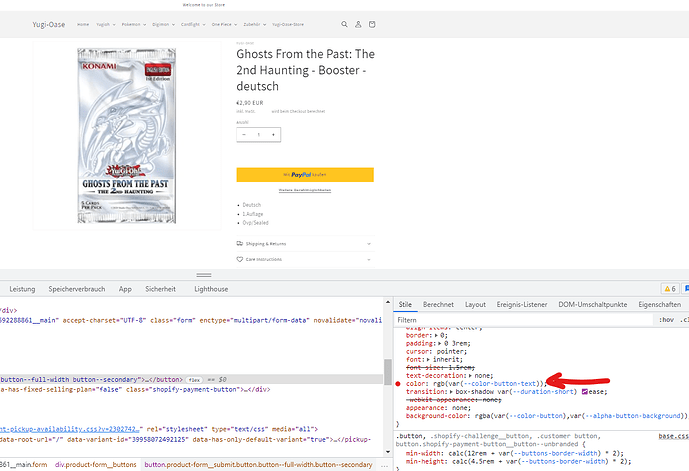Open the base.css source link
This screenshot has width=689, height=471.
(673, 436)
